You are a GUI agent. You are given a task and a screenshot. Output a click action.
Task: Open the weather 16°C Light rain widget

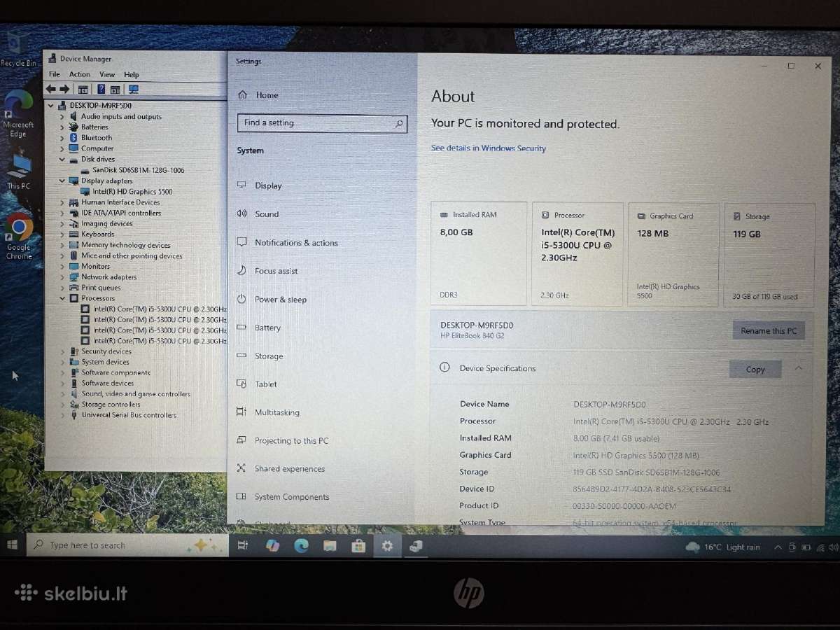click(x=723, y=547)
